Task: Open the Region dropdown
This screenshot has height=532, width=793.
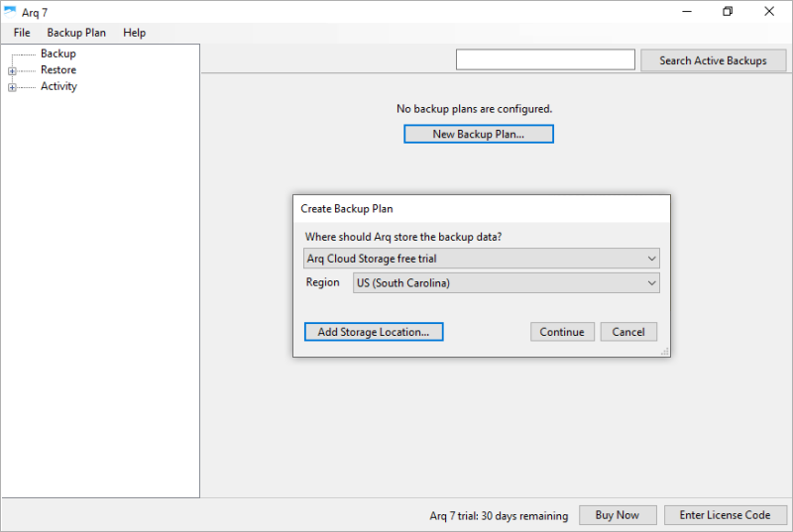Action: coord(507,283)
